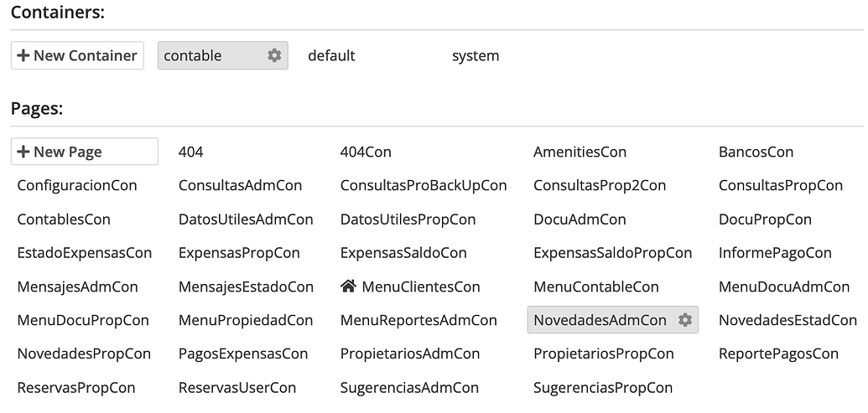The width and height of the screenshot is (868, 413).
Task: Select the default container
Action: coord(331,55)
